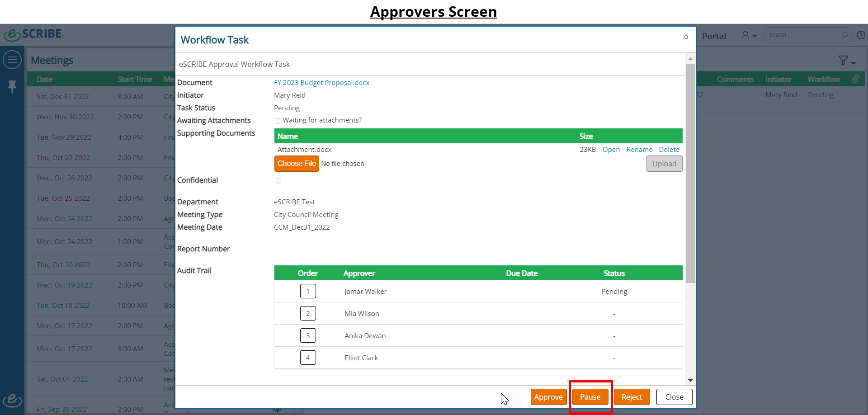Click the Choose File button
The height and width of the screenshot is (415, 868).
297,164
